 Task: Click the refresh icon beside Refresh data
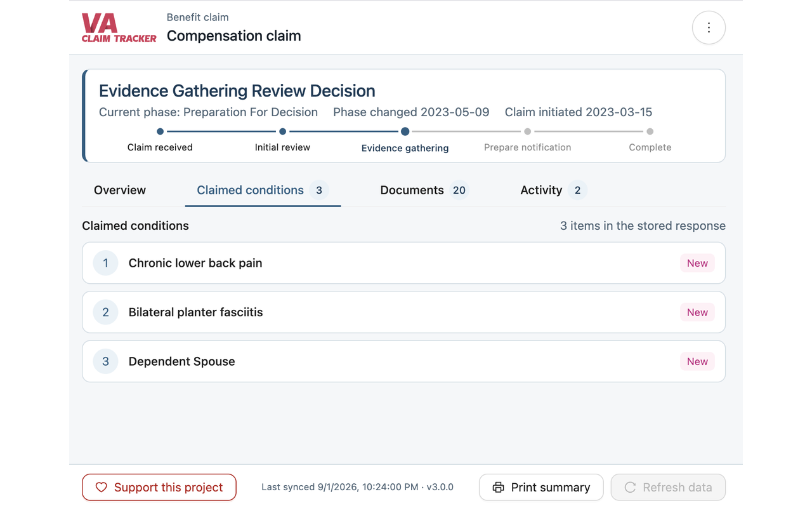tap(630, 488)
